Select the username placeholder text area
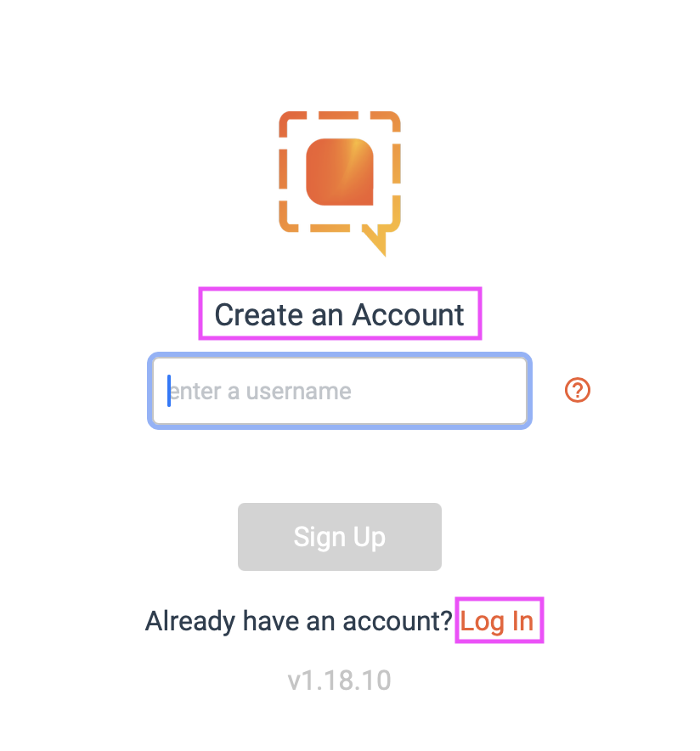This screenshot has height=751, width=700. tap(260, 391)
